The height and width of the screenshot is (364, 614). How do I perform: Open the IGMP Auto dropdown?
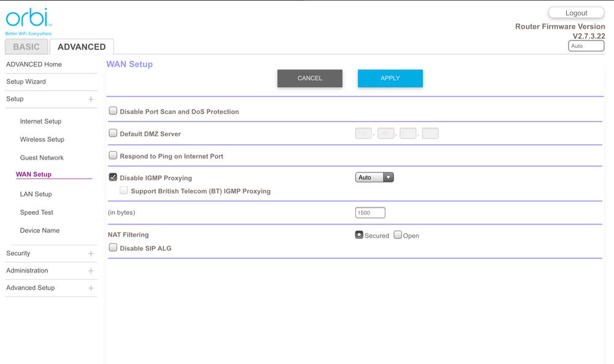[374, 177]
